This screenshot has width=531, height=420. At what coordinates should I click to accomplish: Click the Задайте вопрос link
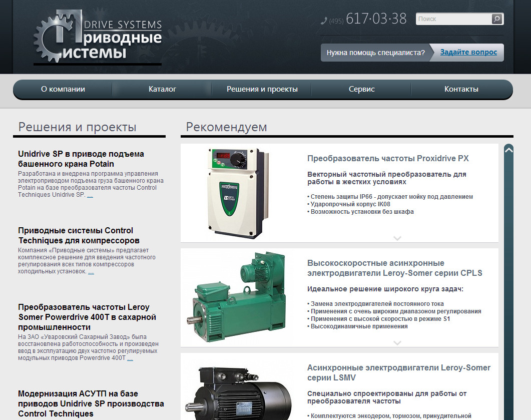(x=468, y=52)
